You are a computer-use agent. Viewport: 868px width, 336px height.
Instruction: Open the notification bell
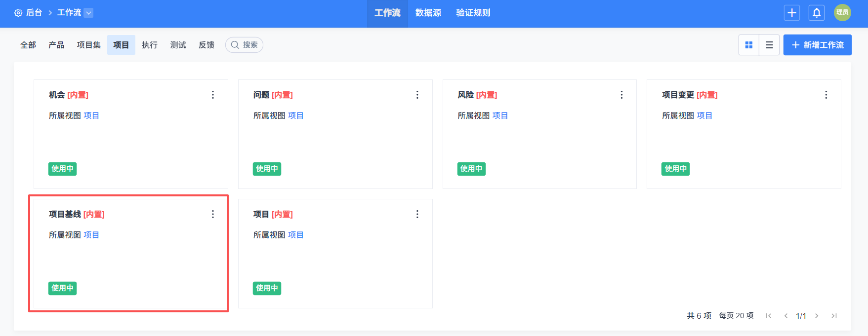[816, 13]
